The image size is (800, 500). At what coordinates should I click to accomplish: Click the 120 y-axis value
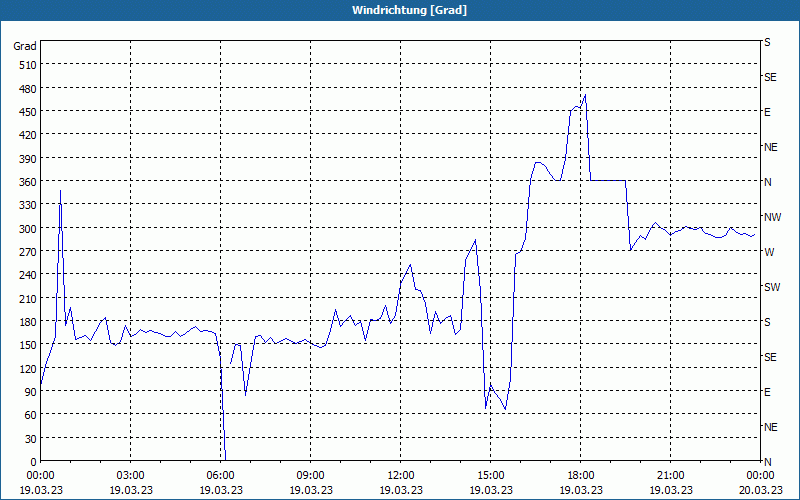(28, 369)
